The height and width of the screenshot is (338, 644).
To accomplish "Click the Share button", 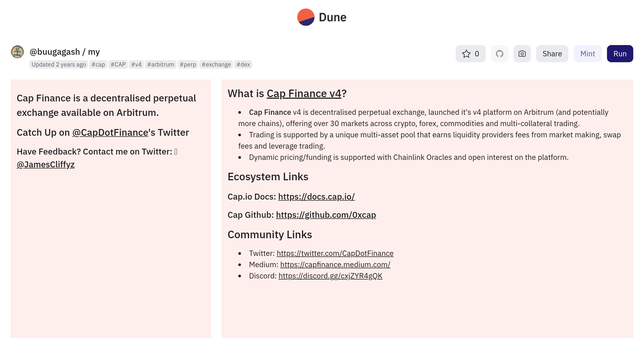I will pos(552,54).
